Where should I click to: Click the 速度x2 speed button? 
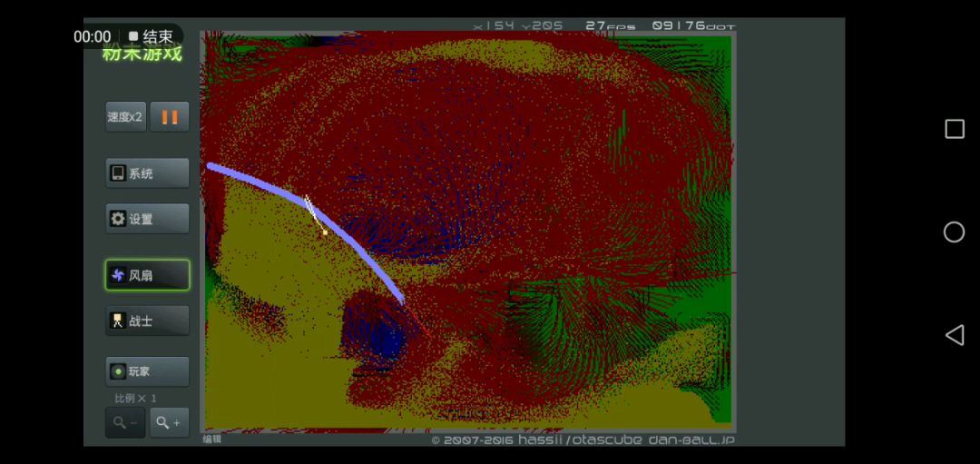pos(125,117)
